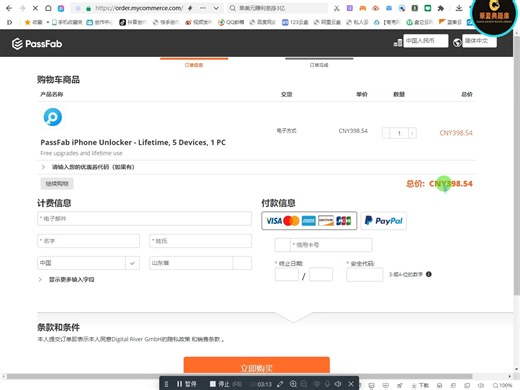Screen dimensions: 520x390
Task: Go back with the browser back arrow
Action: [x=9, y=8]
